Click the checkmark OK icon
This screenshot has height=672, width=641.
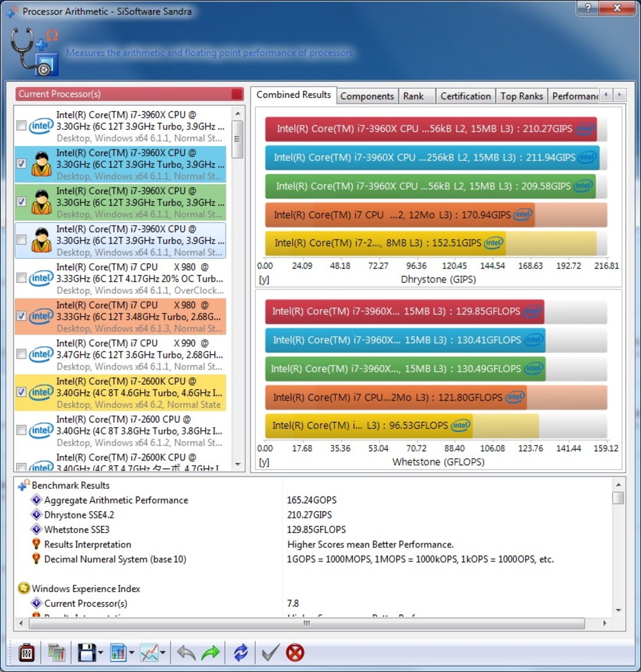pyautogui.click(x=270, y=652)
